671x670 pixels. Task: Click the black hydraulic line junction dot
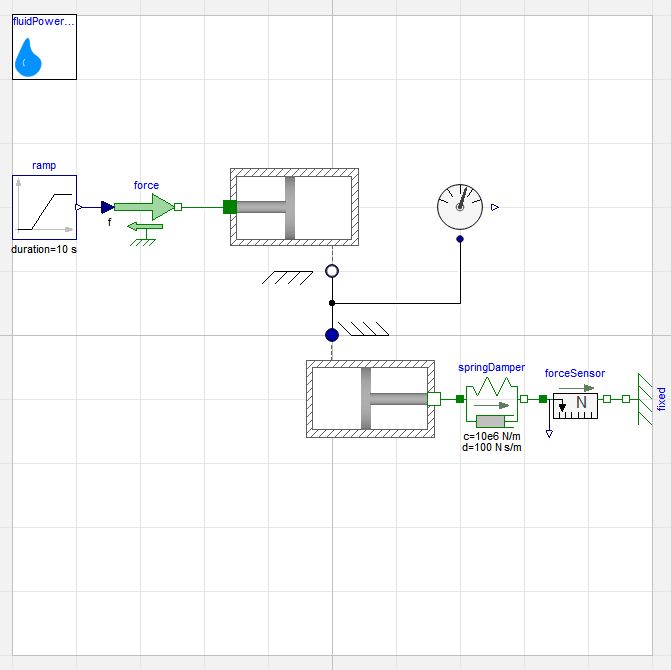tap(332, 303)
